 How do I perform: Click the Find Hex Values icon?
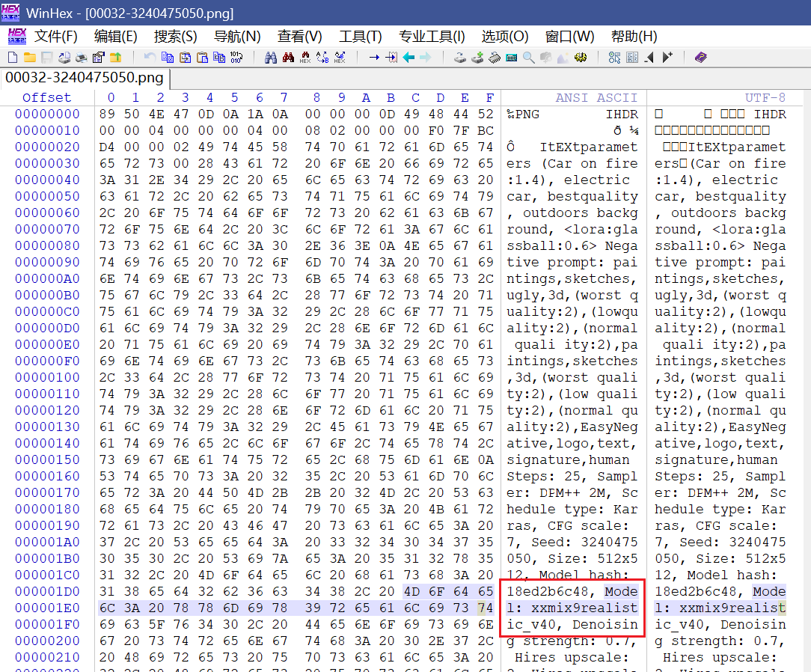[305, 58]
